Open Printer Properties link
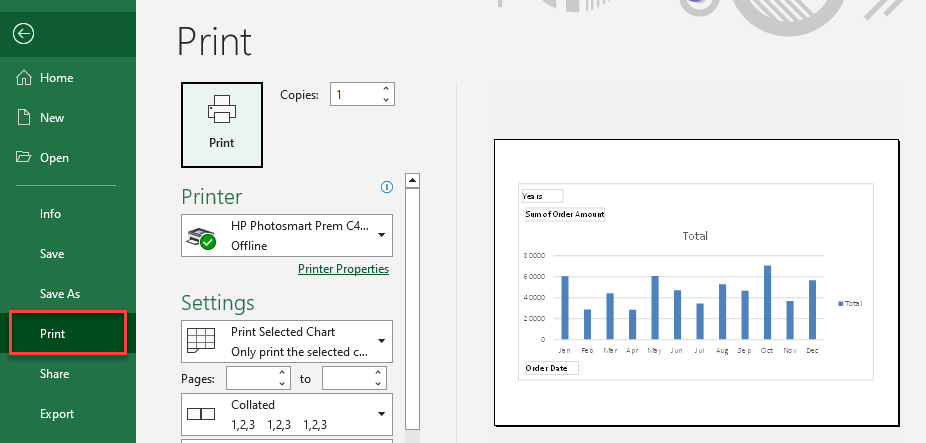 pyautogui.click(x=343, y=269)
